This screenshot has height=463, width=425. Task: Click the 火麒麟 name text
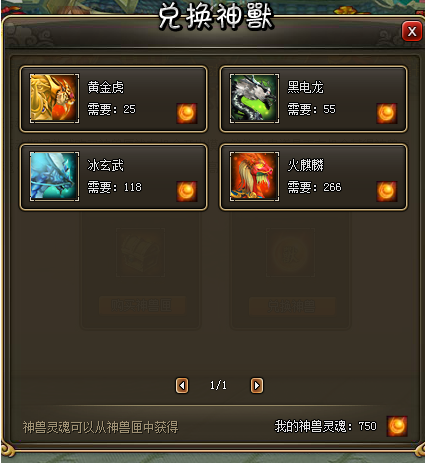click(305, 165)
